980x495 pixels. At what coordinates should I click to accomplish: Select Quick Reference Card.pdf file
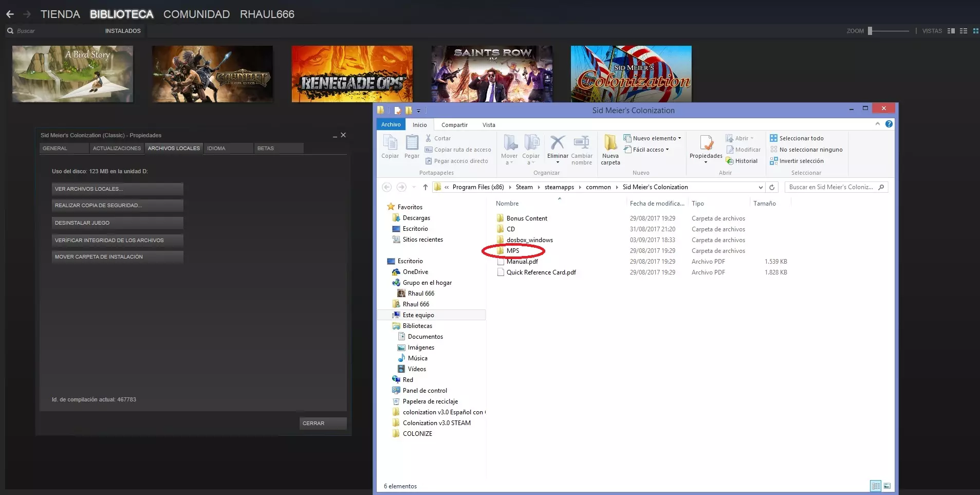pos(536,272)
